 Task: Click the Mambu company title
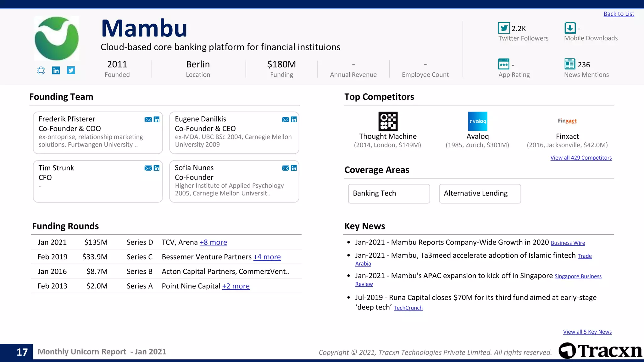pyautogui.click(x=144, y=28)
